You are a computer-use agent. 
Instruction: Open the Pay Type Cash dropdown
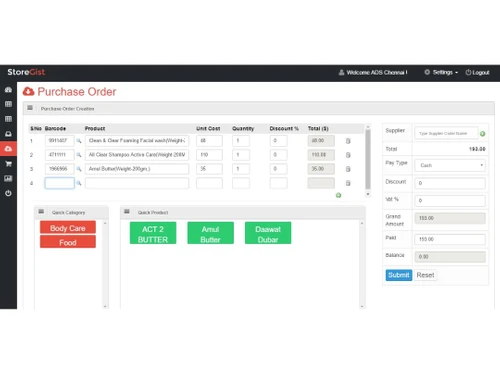click(x=450, y=165)
